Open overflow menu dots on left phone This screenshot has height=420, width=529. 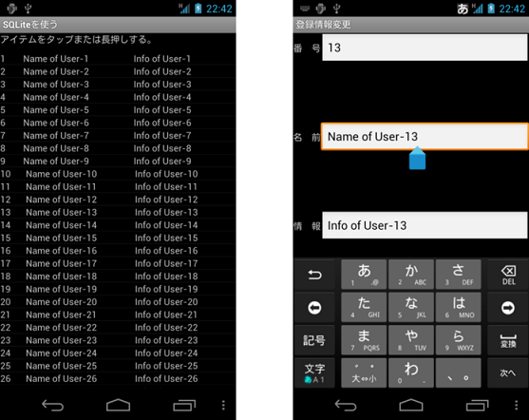pyautogui.click(x=223, y=405)
